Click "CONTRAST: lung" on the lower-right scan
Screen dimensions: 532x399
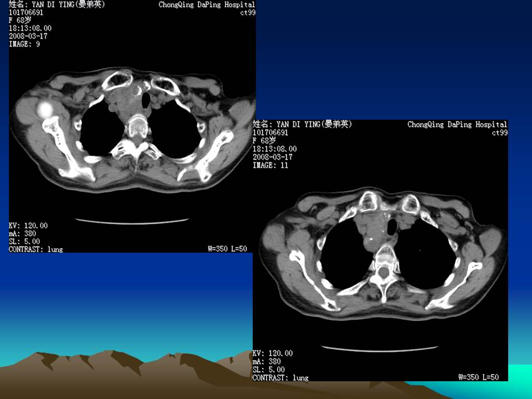(x=280, y=378)
